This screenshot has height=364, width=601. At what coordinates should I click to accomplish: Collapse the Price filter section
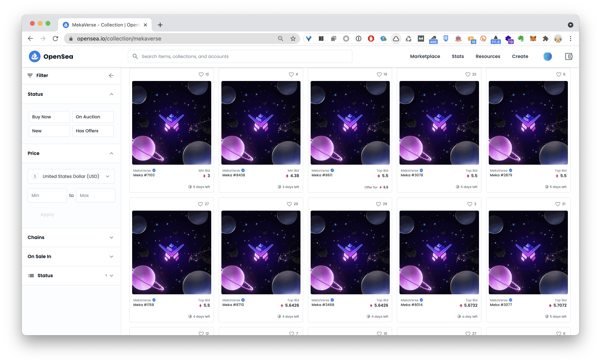coord(111,153)
